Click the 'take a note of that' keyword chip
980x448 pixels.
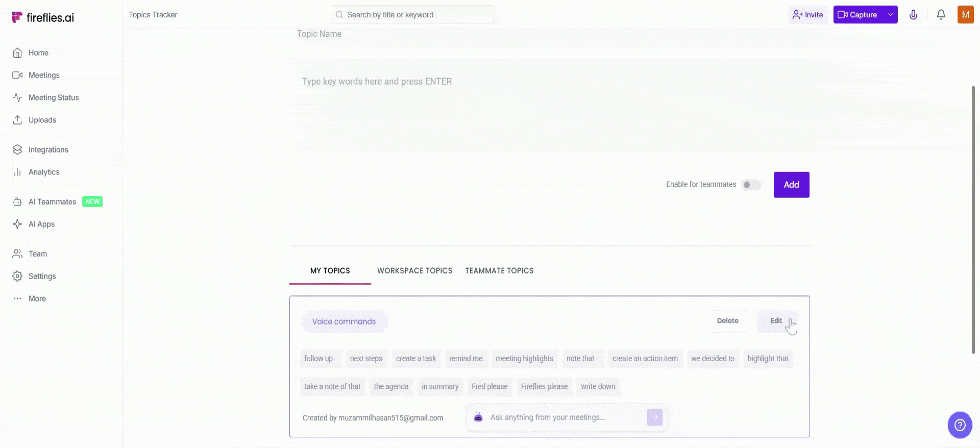click(332, 387)
